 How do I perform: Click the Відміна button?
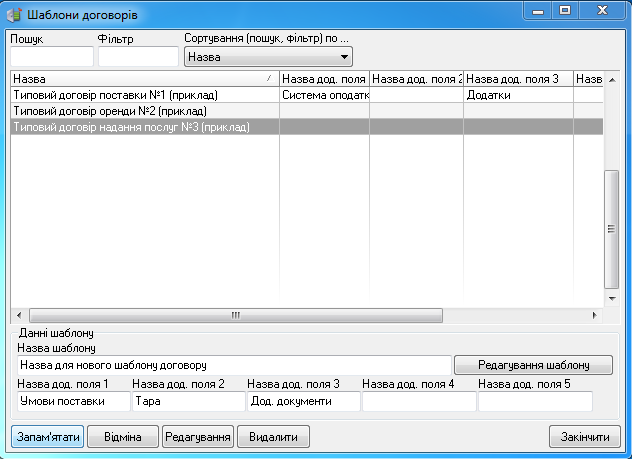point(122,437)
